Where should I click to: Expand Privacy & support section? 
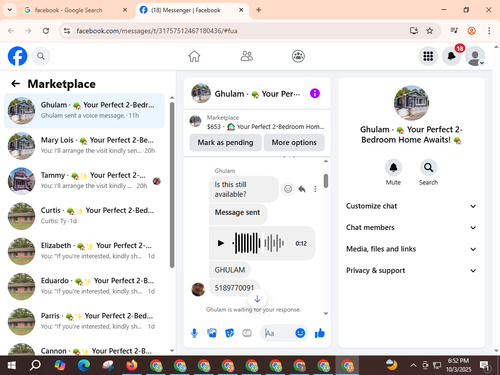pos(411,270)
